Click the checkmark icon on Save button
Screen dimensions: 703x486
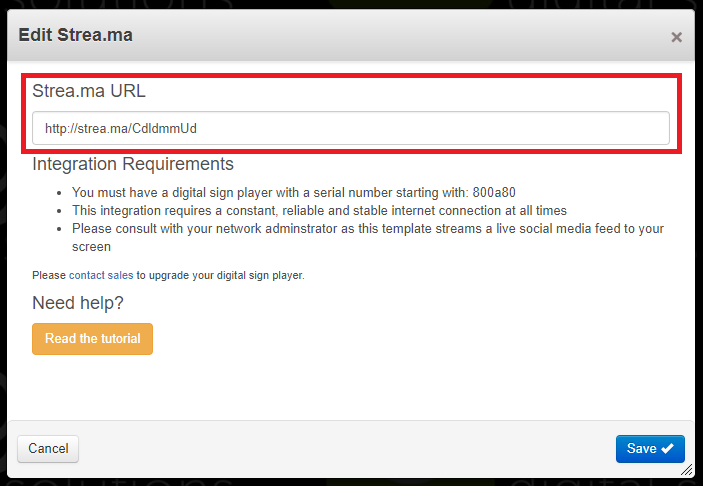click(x=667, y=448)
